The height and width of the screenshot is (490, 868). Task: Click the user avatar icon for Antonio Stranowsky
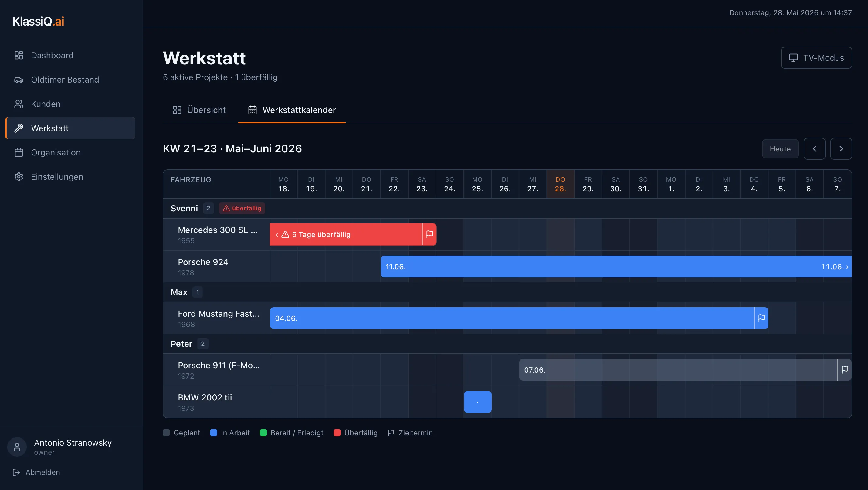(17, 447)
